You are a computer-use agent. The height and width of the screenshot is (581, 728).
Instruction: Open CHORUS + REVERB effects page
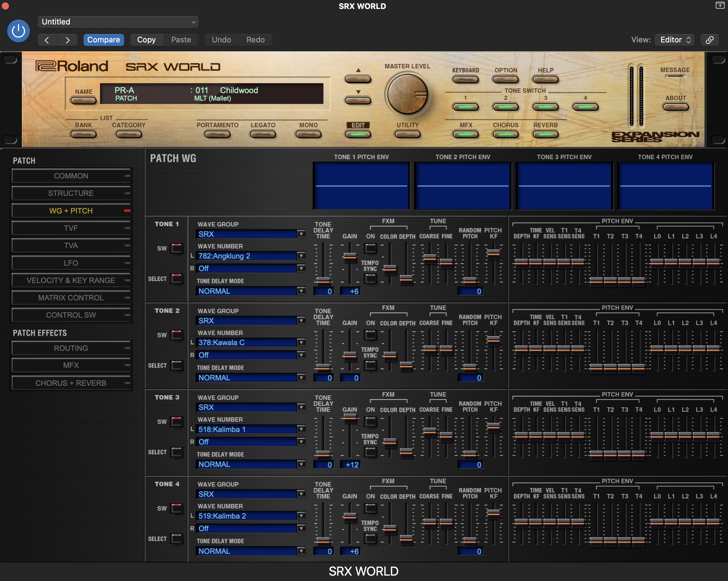pyautogui.click(x=71, y=383)
